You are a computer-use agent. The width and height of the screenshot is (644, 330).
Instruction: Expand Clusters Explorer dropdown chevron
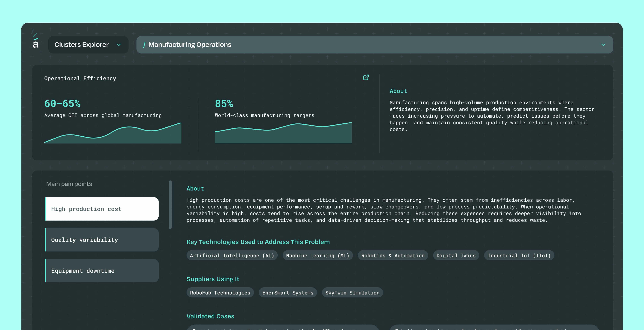119,45
